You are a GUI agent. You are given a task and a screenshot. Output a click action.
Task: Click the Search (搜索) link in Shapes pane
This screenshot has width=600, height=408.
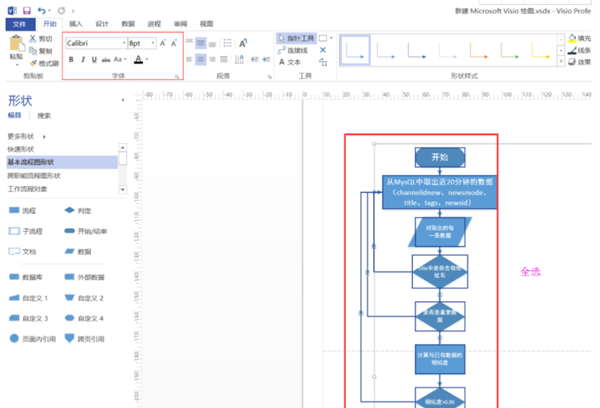(44, 116)
